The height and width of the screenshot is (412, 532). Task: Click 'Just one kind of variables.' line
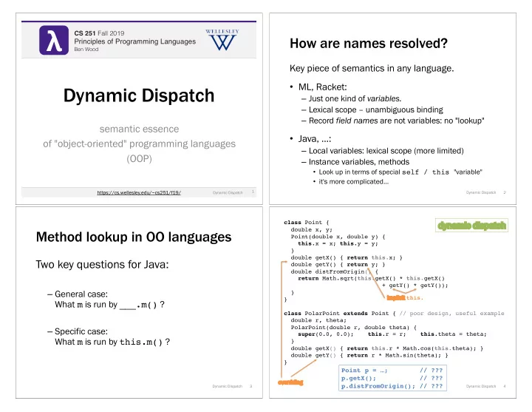click(x=355, y=98)
